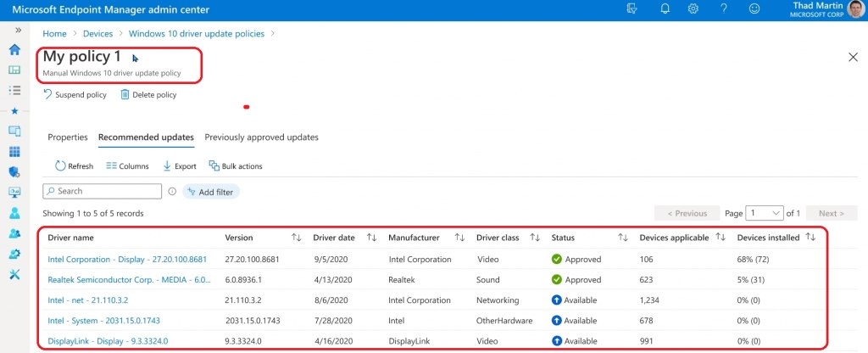Open Intel Corporation - Display - 27.20.100.8681 driver
This screenshot has width=868, height=353.
tap(127, 260)
